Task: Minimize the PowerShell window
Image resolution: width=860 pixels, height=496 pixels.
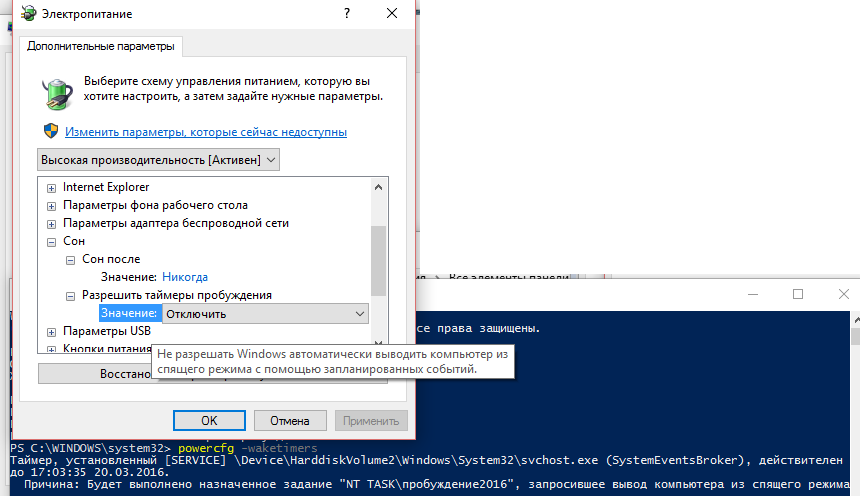Action: tap(753, 294)
